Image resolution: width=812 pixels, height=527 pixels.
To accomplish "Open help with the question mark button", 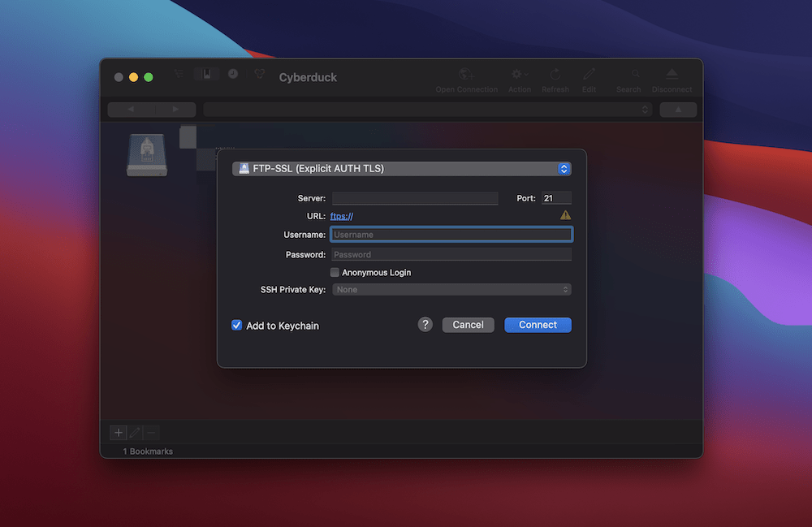I will coord(425,325).
